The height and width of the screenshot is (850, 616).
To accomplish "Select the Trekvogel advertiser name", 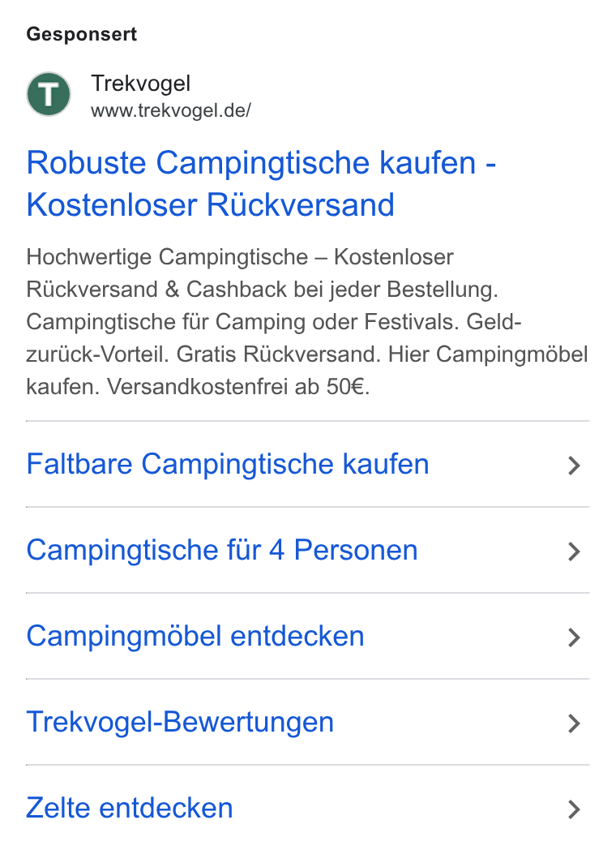I will click(x=141, y=84).
